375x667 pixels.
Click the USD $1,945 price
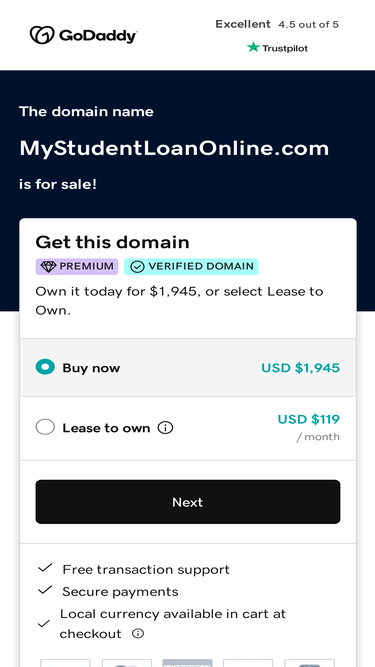[301, 368]
